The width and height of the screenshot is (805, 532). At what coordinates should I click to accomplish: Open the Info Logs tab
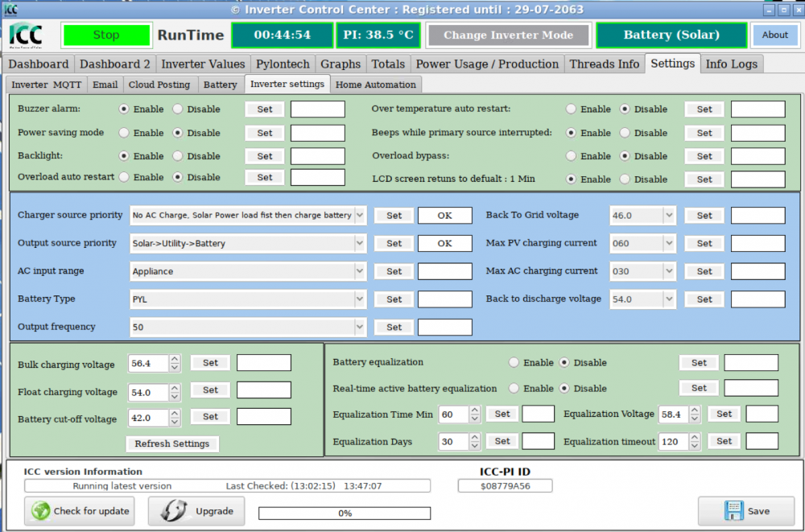[732, 64]
